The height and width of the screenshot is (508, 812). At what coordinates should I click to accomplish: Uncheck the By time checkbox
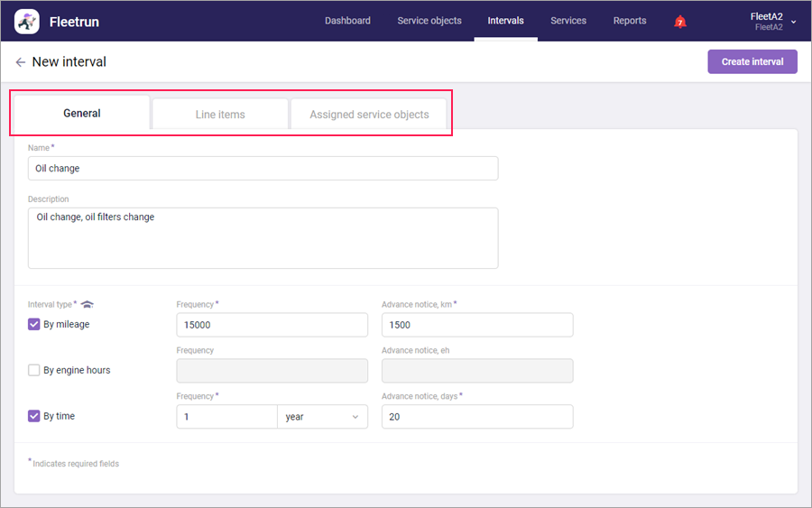tap(34, 416)
